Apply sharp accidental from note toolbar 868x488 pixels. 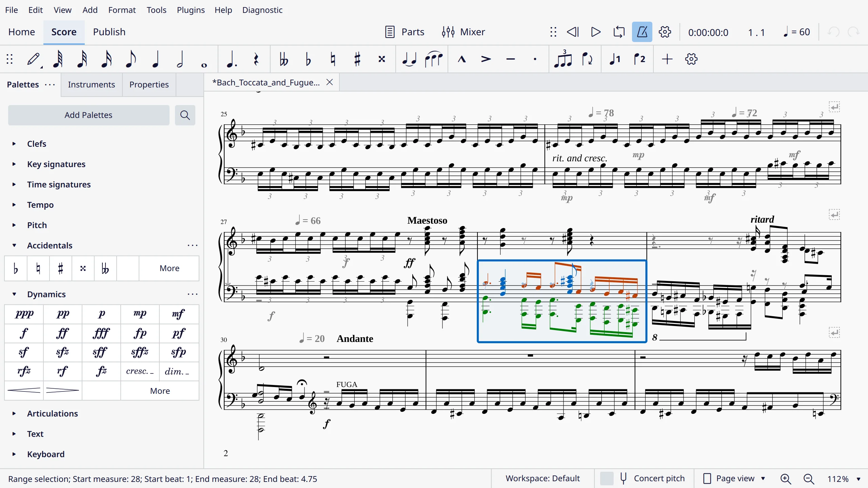click(x=357, y=59)
